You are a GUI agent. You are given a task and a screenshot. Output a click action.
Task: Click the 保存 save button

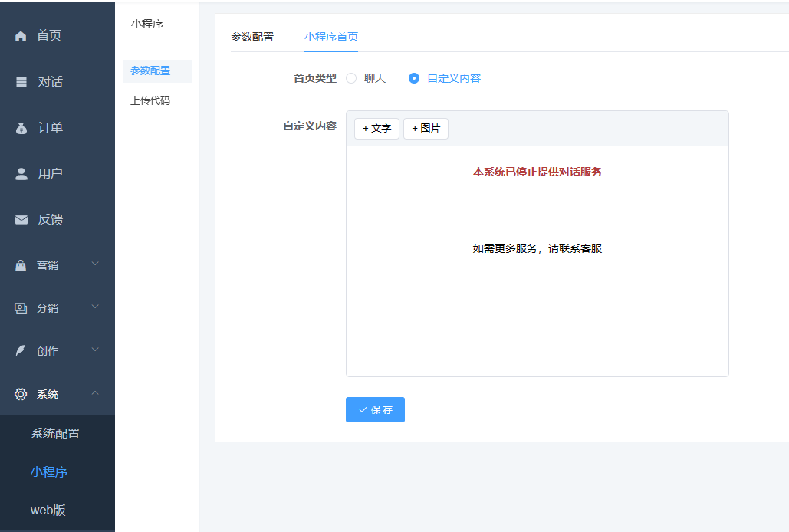pos(374,409)
